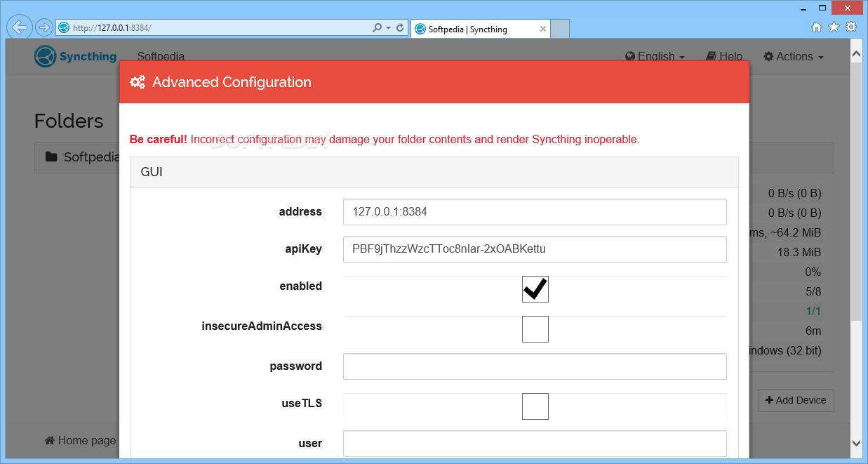The image size is (868, 464).
Task: Open the browser Tools gear icon
Action: coord(851,27)
